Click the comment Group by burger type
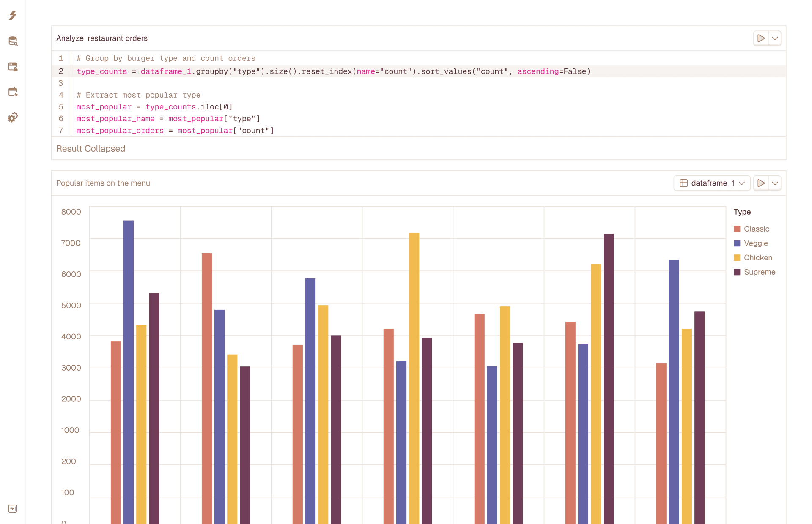This screenshot has height=524, width=812. pyautogui.click(x=166, y=58)
